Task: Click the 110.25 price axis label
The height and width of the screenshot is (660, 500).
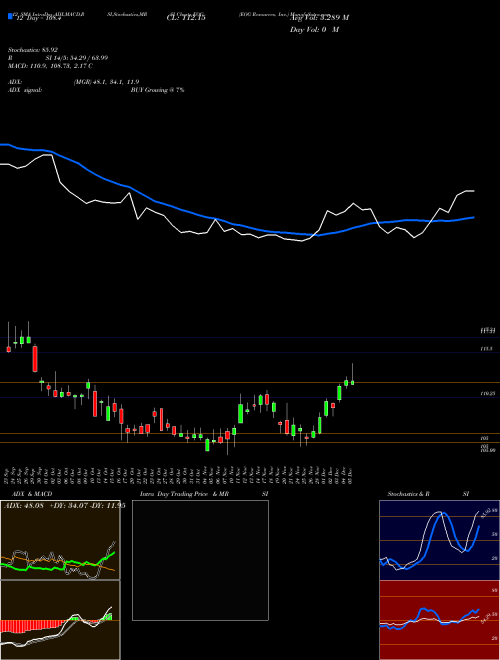Action: [488, 394]
